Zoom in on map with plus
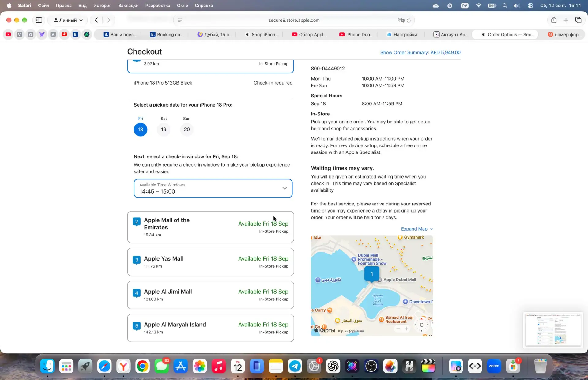This screenshot has width=588, height=380. 406,329
